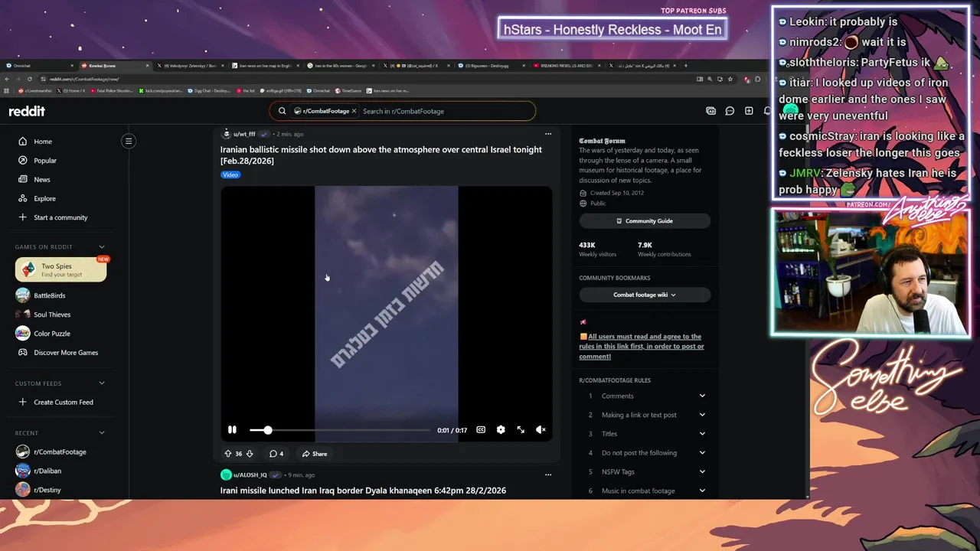Expand rule 5 NSFW Tags
Viewport: 980px width, 551px height.
[645, 472]
